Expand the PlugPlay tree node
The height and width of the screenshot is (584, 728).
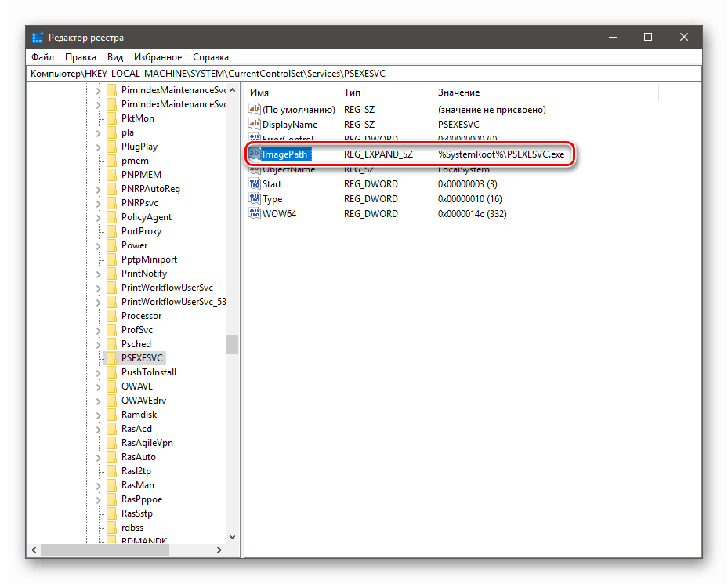(x=99, y=147)
